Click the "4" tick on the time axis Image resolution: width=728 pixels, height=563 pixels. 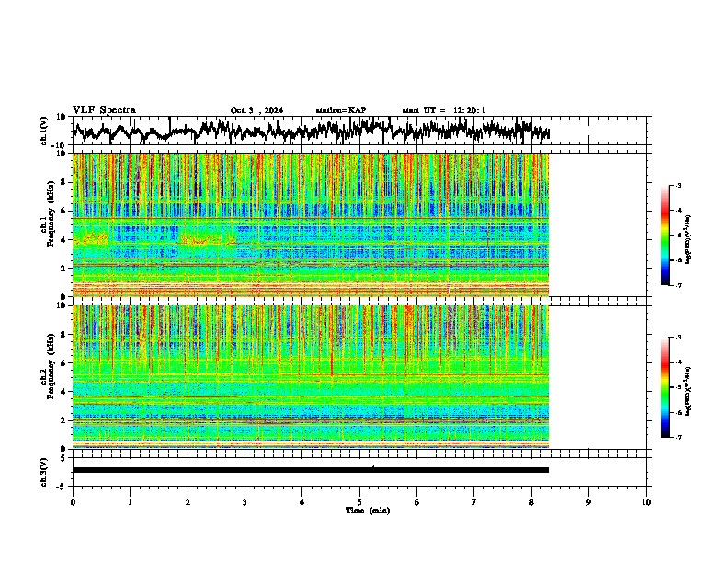pyautogui.click(x=302, y=502)
